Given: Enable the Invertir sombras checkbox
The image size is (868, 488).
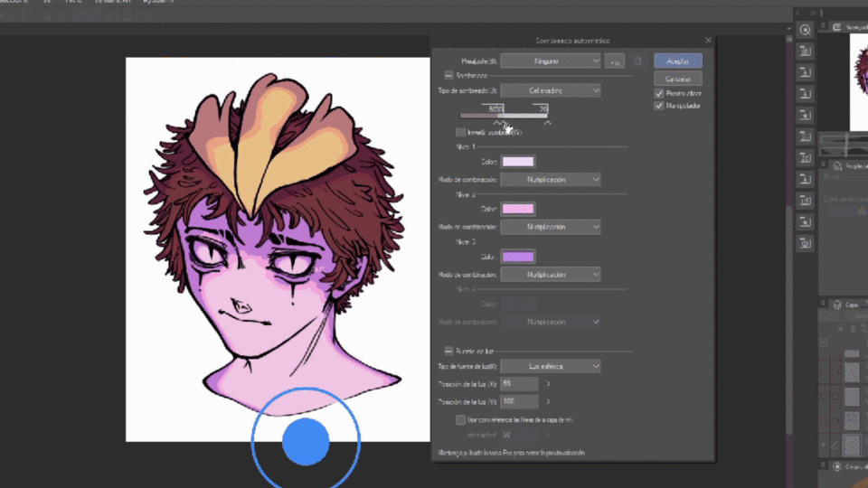Looking at the screenshot, I should pyautogui.click(x=460, y=132).
